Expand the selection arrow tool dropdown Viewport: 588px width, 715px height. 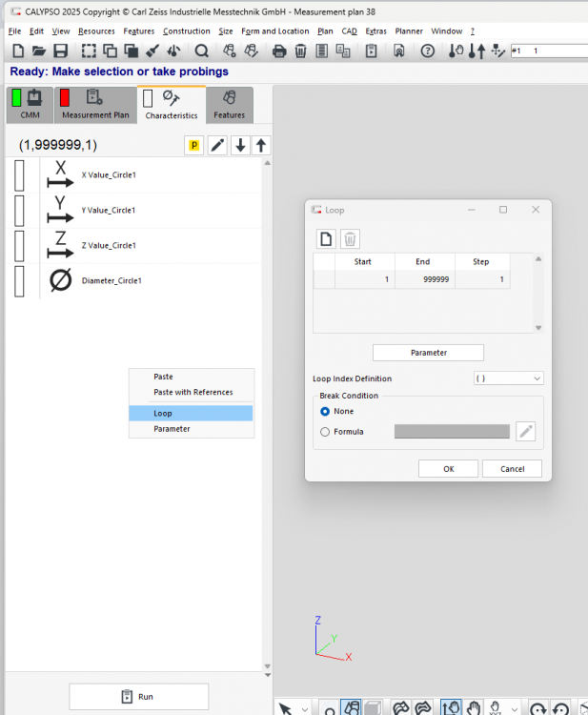[304, 708]
